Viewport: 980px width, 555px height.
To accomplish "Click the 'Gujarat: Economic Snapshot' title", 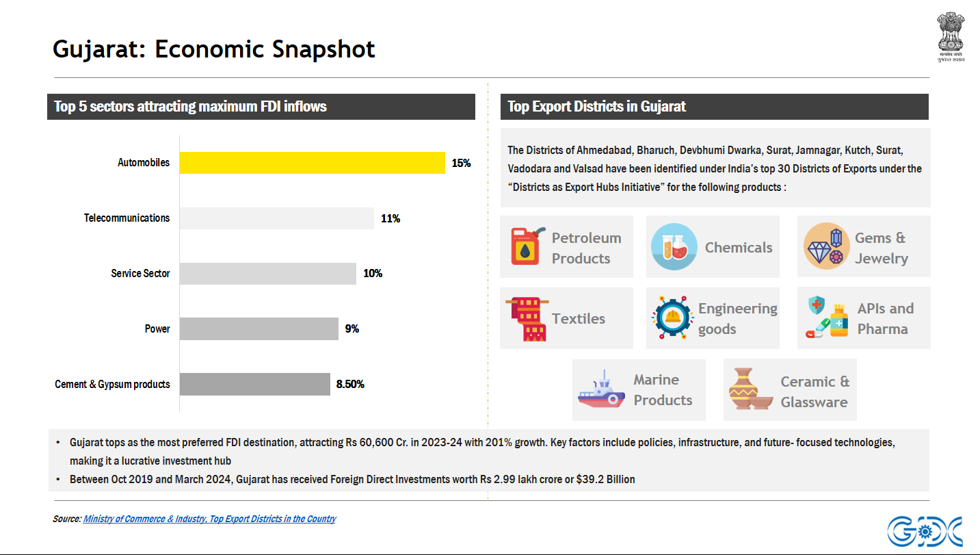I will coord(214,49).
